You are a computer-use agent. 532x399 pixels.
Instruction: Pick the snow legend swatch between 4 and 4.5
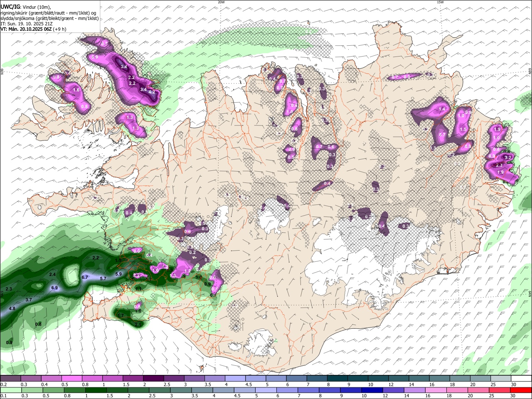click(235, 379)
